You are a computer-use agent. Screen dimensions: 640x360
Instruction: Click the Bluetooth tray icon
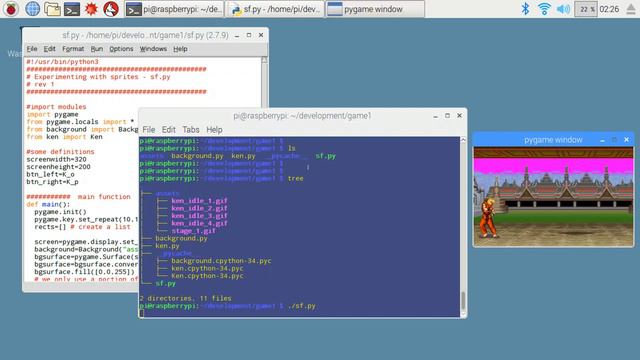point(525,9)
